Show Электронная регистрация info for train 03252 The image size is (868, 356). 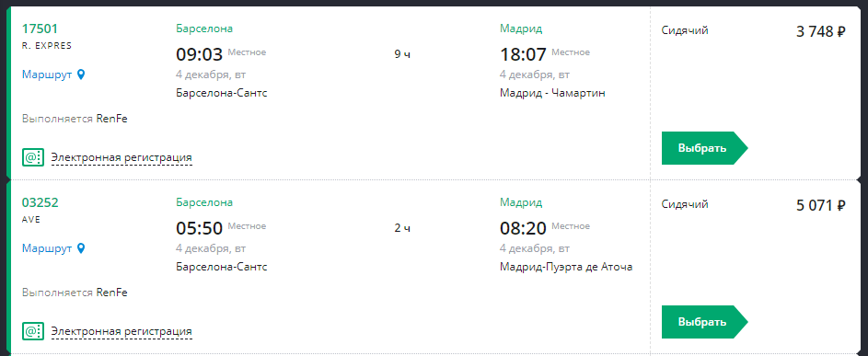[x=122, y=332]
